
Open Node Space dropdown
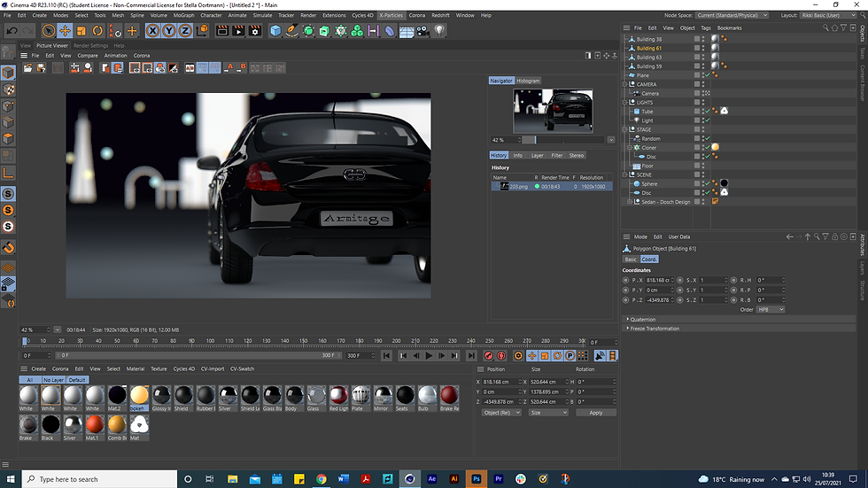[x=732, y=15]
